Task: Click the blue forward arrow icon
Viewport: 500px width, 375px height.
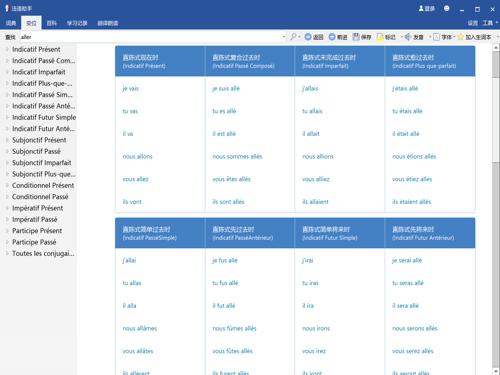Action: point(332,37)
